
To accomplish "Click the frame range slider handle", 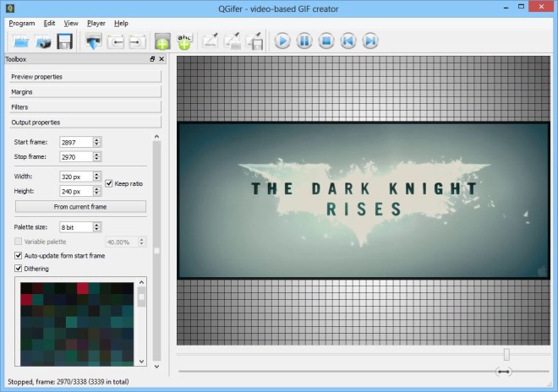I will pyautogui.click(x=504, y=372).
